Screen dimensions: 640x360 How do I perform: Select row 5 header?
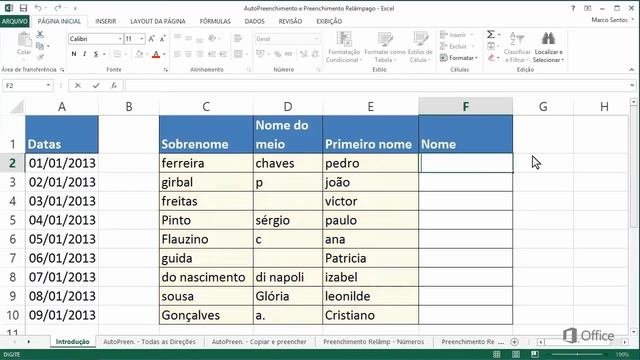click(x=13, y=220)
